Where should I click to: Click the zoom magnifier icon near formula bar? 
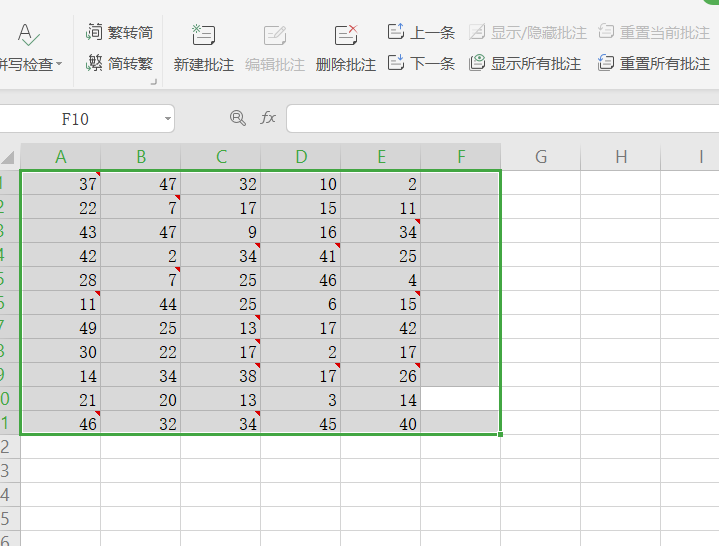(x=238, y=118)
